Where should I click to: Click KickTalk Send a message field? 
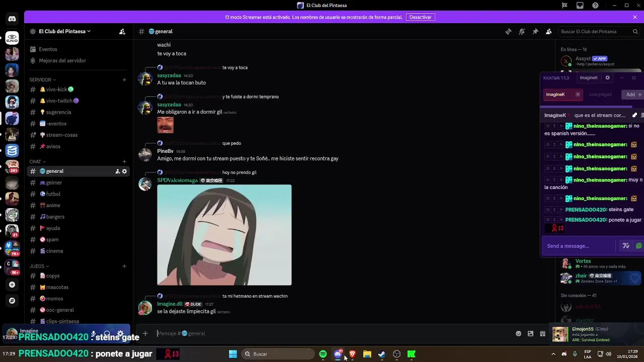579,246
